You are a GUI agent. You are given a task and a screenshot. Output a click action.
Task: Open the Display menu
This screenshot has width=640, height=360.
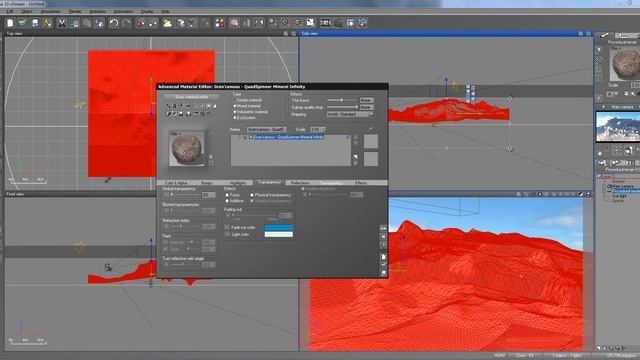coord(147,11)
